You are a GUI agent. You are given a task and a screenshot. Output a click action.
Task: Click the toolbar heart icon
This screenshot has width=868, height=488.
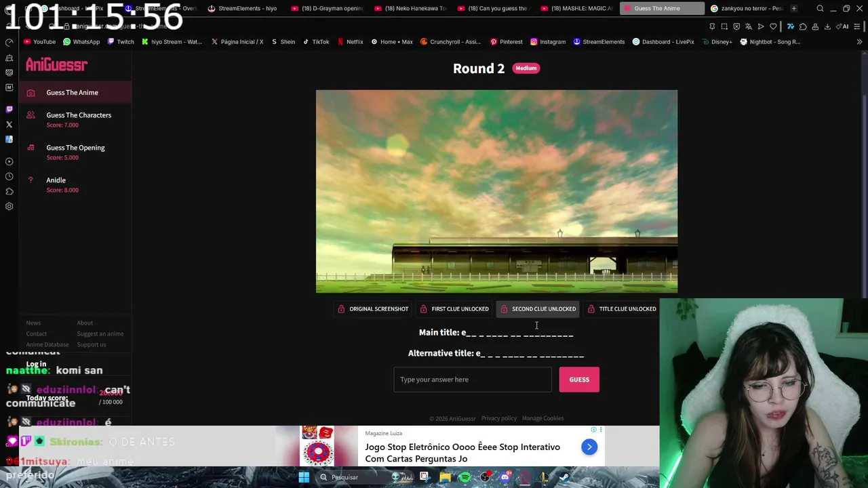click(773, 26)
